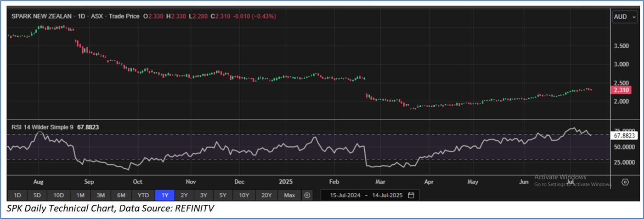
Task: Click the active 1Y range button
Action: pyautogui.click(x=164, y=195)
